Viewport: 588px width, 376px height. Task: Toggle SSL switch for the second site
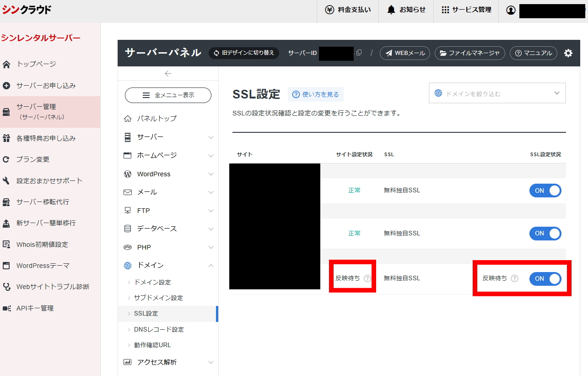(x=545, y=234)
